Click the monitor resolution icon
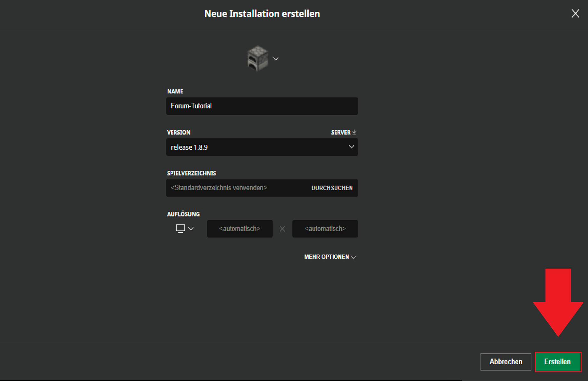 (180, 229)
